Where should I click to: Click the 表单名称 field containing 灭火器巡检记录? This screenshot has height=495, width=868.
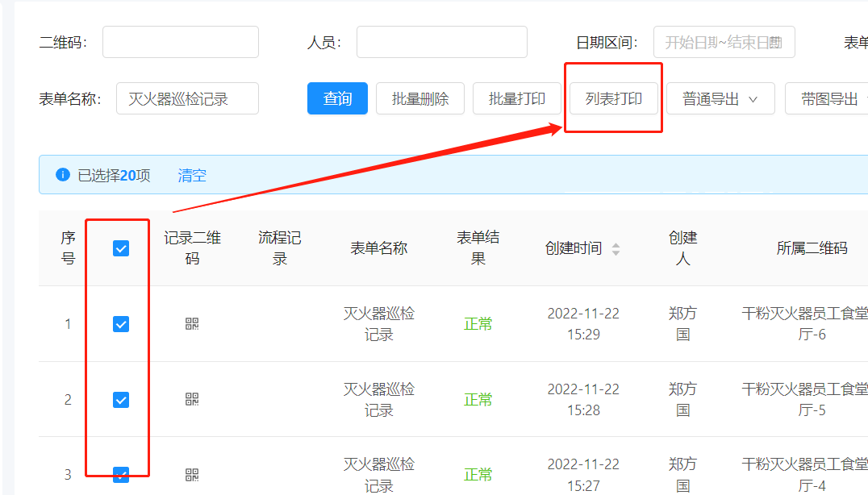[187, 98]
